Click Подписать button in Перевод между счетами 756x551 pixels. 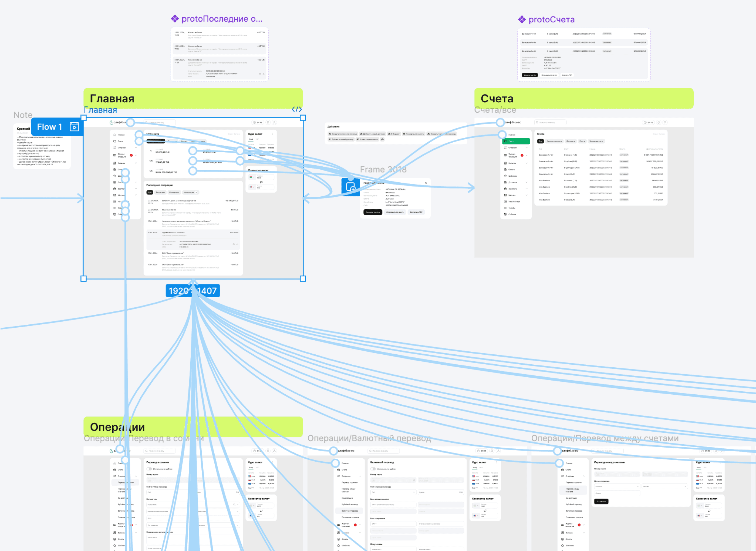601,501
